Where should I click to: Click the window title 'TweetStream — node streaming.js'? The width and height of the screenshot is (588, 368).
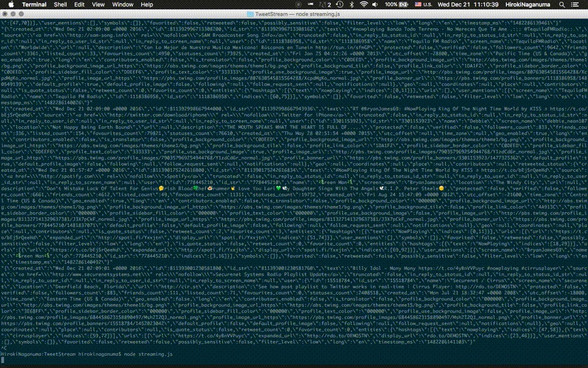(298, 14)
